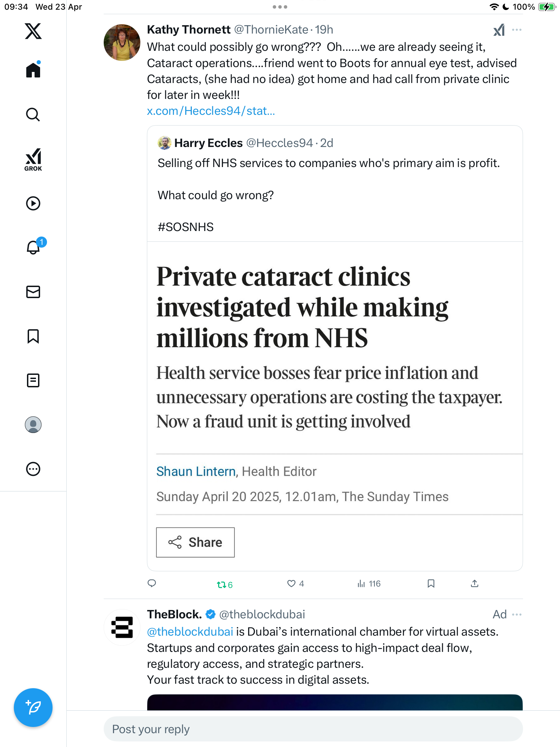This screenshot has height=747, width=560.
Task: Open the Notifications bell
Action: (x=34, y=247)
